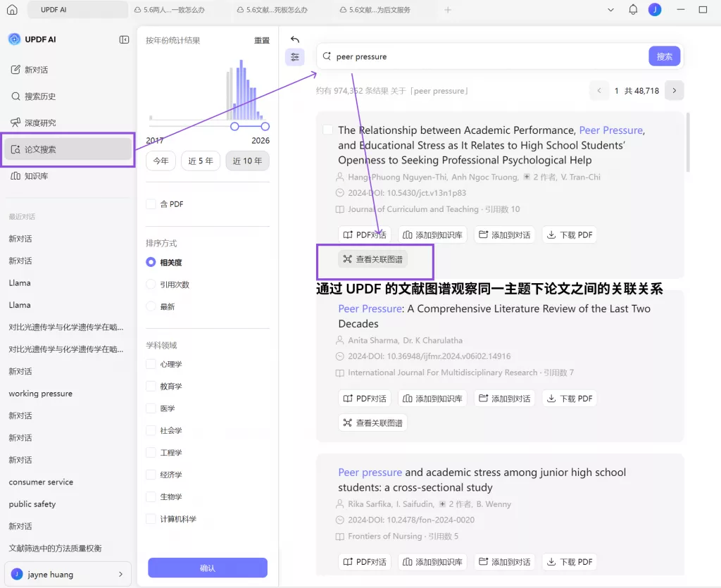Open paper 'Peer pressure and academic stress among junior'
This screenshot has width=721, height=588.
(482, 480)
